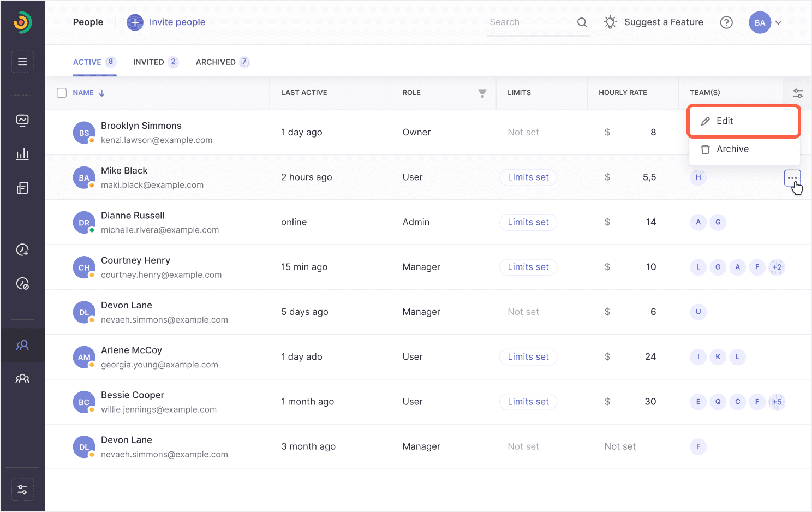812x512 pixels.
Task: Open the Role column filter
Action: coord(482,93)
